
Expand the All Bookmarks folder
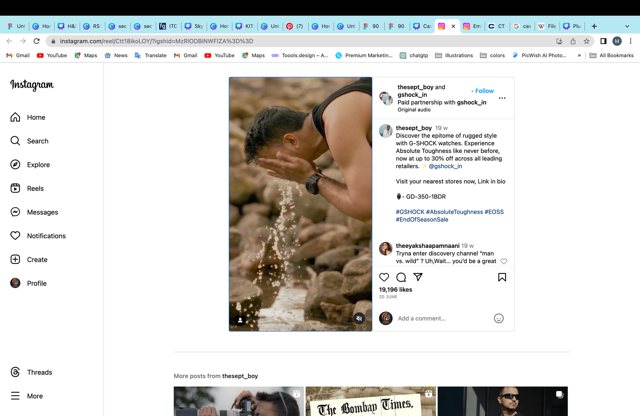coord(611,55)
